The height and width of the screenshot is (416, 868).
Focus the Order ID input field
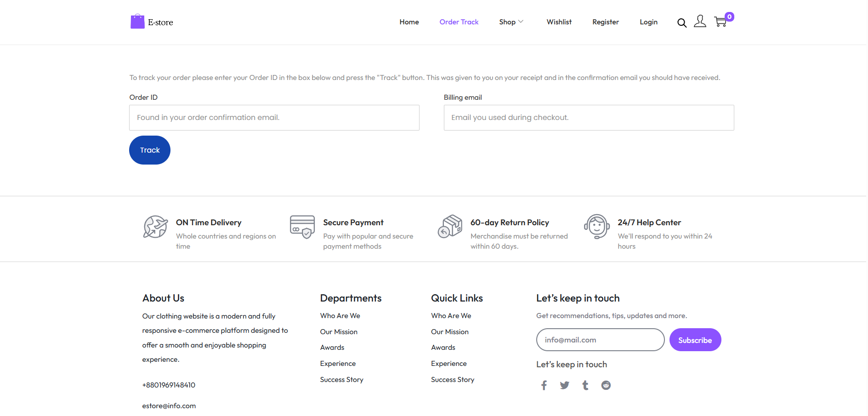pyautogui.click(x=274, y=118)
